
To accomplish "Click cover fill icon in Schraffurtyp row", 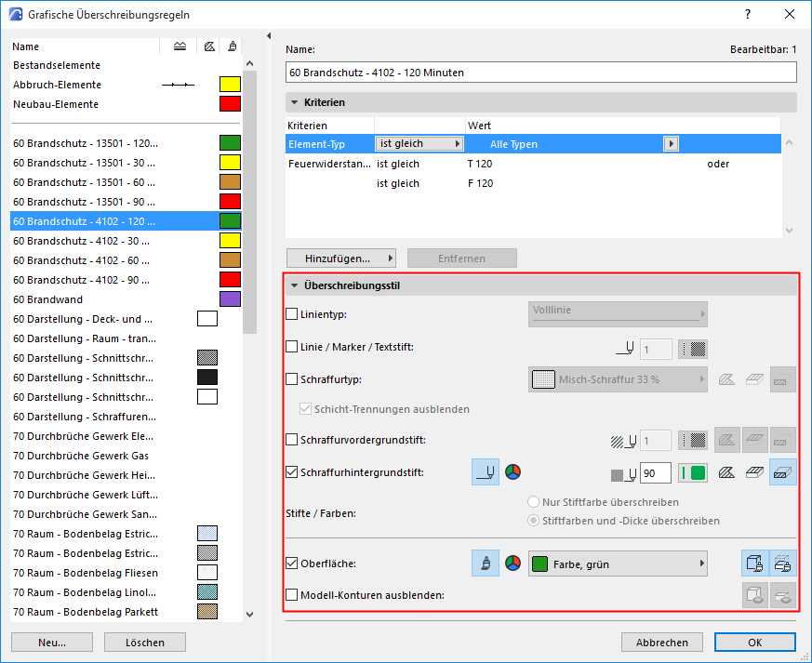I will pos(754,379).
